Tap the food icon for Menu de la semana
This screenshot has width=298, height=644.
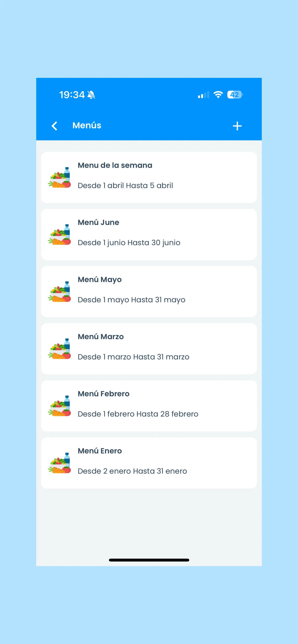click(x=60, y=178)
